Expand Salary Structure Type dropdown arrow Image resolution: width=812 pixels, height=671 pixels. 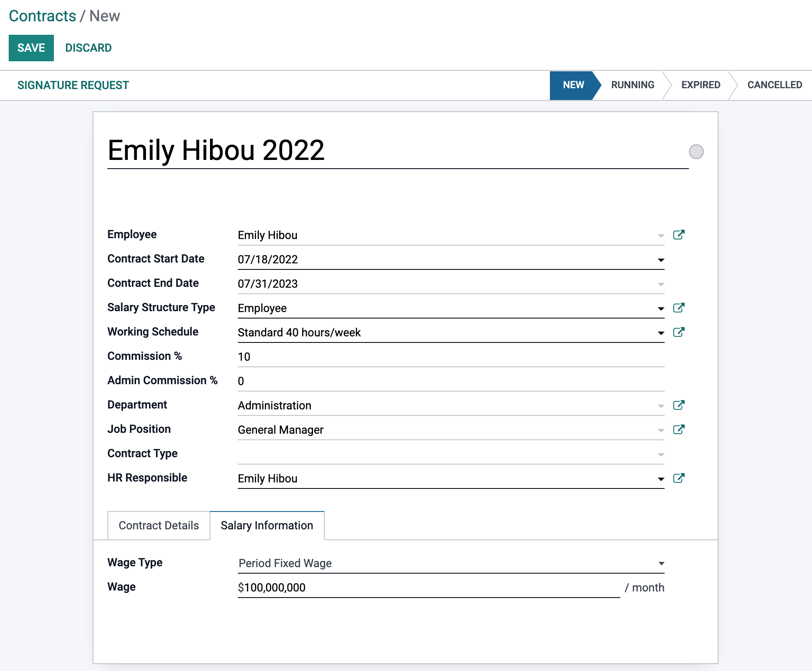pos(661,309)
